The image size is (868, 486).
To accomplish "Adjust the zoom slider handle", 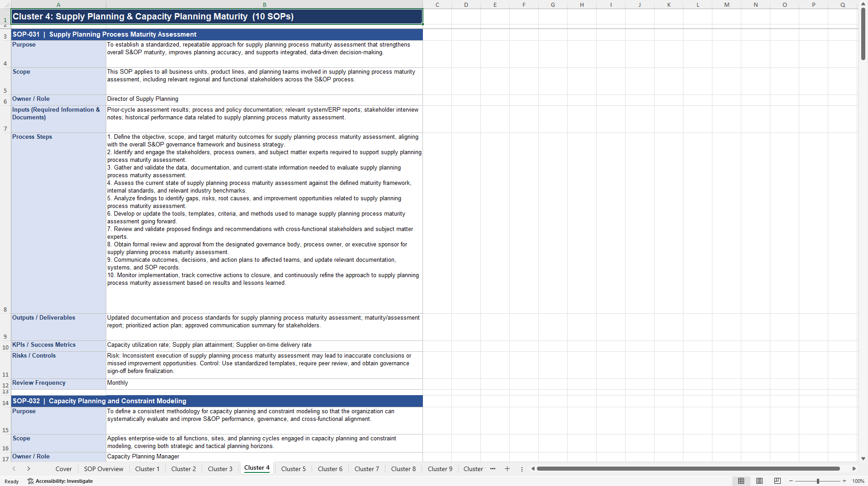I will (x=818, y=481).
